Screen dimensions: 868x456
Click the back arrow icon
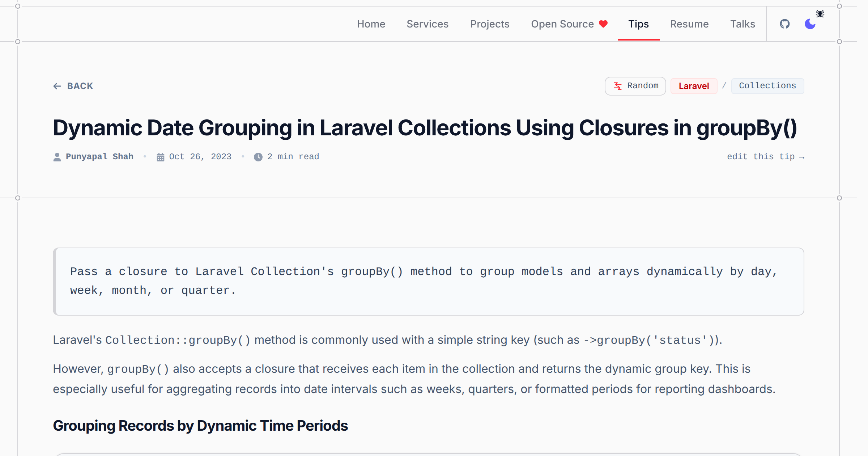click(x=57, y=86)
